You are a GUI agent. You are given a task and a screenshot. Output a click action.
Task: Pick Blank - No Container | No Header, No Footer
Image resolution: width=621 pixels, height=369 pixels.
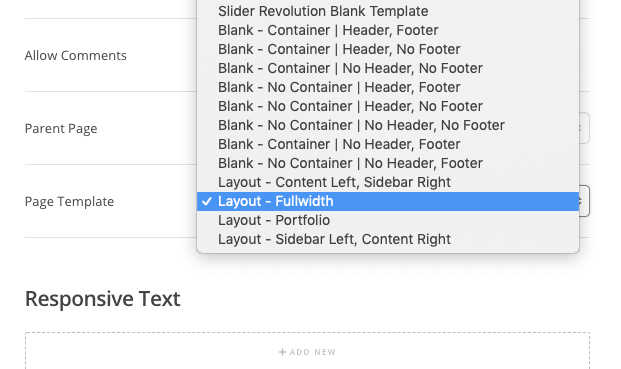[388, 125]
